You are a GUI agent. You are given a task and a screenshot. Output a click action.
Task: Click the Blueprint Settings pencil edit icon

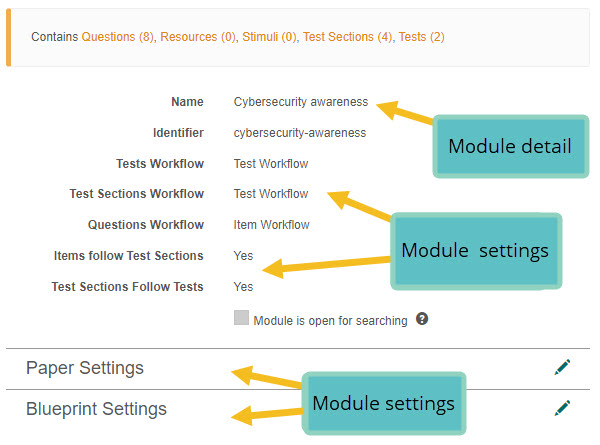[x=562, y=408]
